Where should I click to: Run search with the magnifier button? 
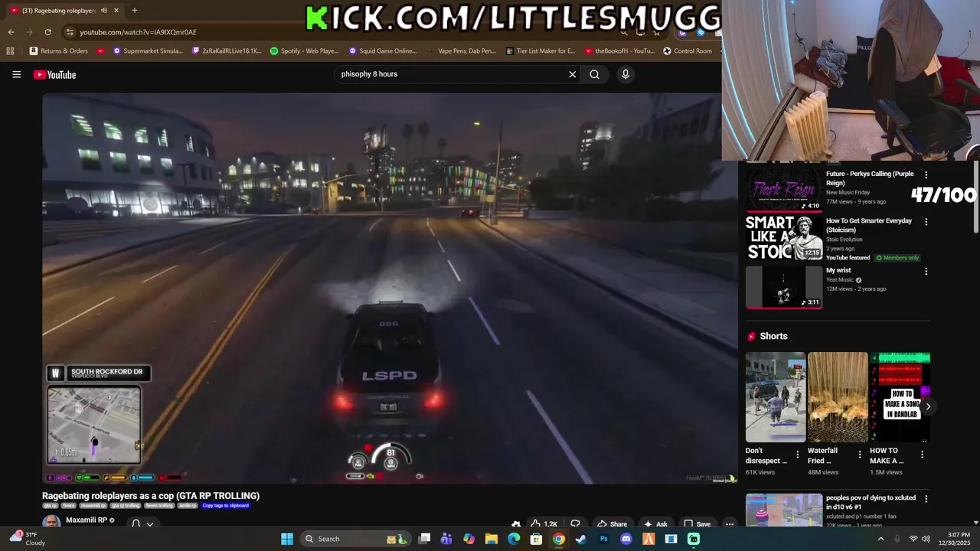pos(594,74)
